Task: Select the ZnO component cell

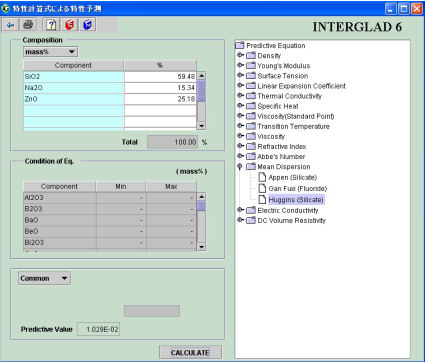Action: point(74,99)
